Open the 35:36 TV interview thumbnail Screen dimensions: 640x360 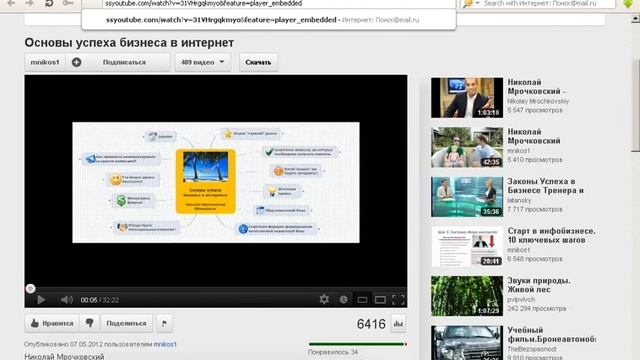pos(467,197)
